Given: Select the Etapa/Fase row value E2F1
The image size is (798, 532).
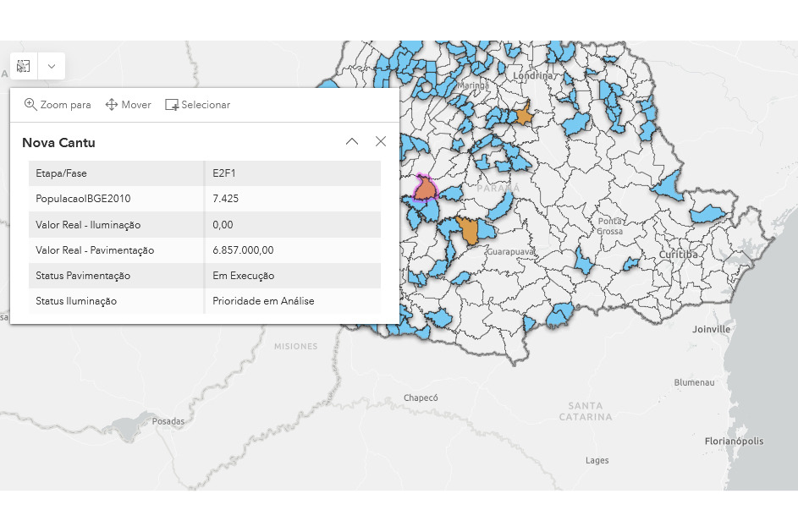Looking at the screenshot, I should point(224,173).
